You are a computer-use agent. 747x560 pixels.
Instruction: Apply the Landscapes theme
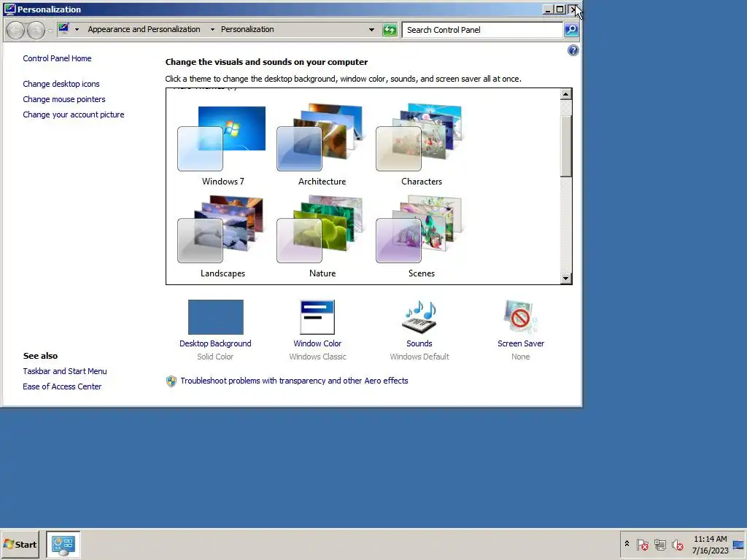point(222,230)
